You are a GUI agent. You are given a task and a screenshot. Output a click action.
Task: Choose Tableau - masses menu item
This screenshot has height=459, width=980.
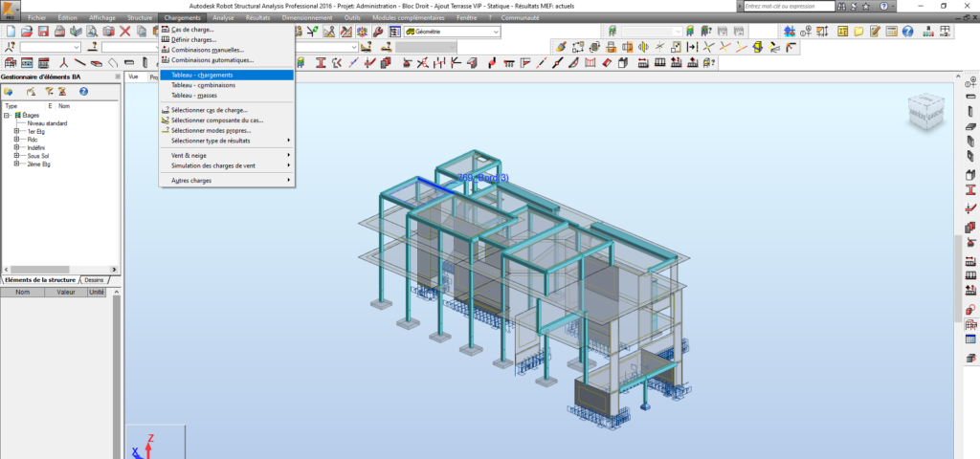[226, 96]
